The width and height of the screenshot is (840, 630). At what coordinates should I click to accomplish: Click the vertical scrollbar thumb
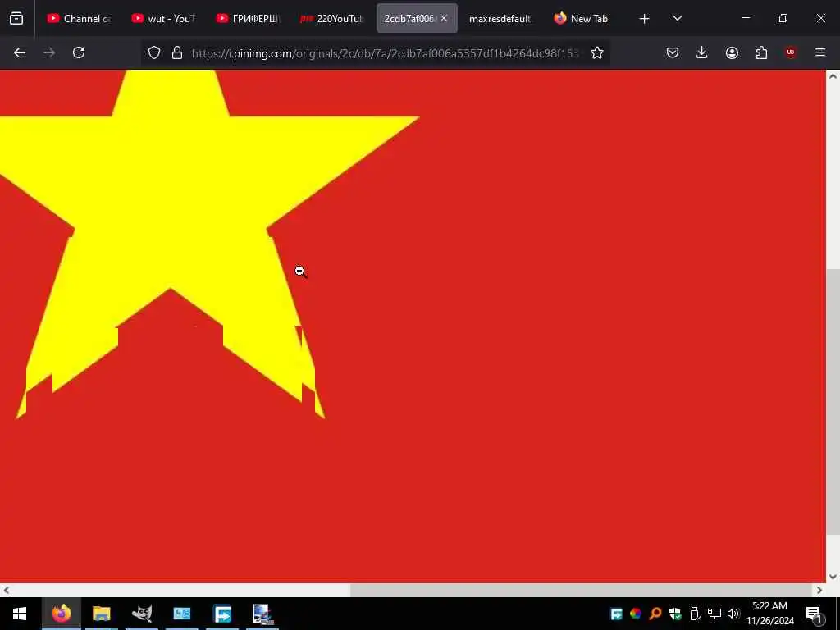coord(833,401)
